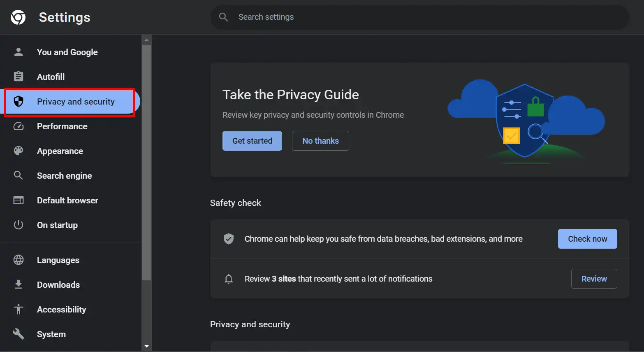Click the sidebar scrollbar thumb
This screenshot has height=352, width=644.
click(146, 163)
